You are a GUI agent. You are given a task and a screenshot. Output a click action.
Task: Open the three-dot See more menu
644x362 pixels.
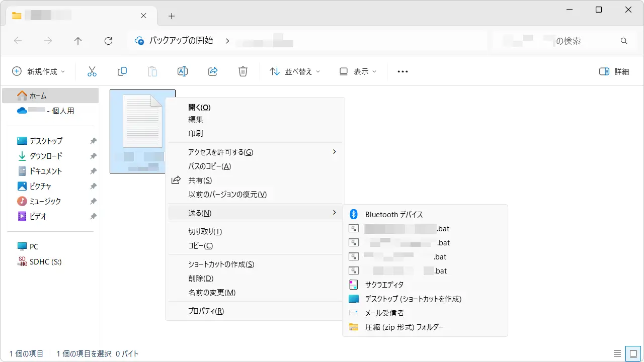[x=403, y=71]
